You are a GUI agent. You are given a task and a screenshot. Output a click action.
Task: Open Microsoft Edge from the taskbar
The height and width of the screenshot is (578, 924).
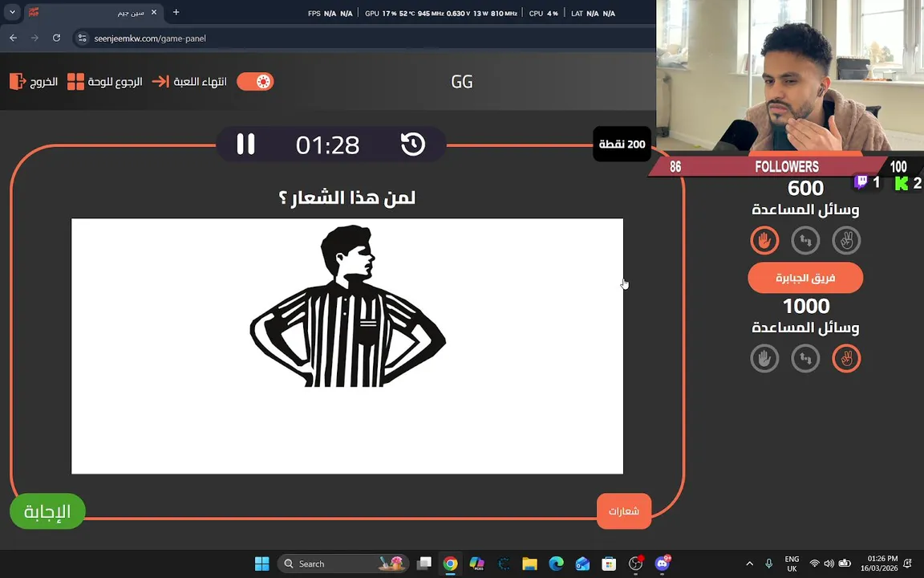pos(557,564)
